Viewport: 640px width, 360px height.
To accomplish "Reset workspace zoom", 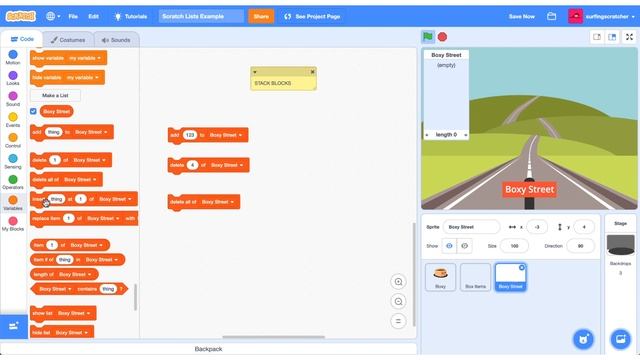I will [398, 321].
